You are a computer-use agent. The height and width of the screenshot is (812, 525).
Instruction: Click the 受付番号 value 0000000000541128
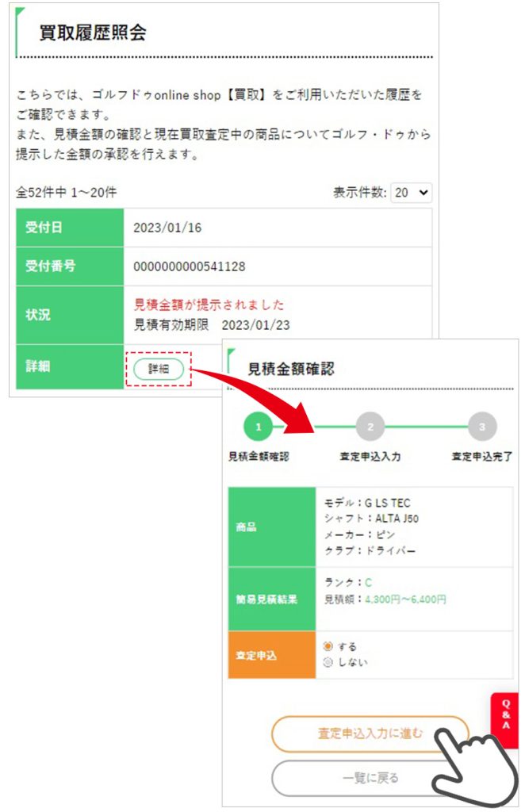tap(189, 266)
